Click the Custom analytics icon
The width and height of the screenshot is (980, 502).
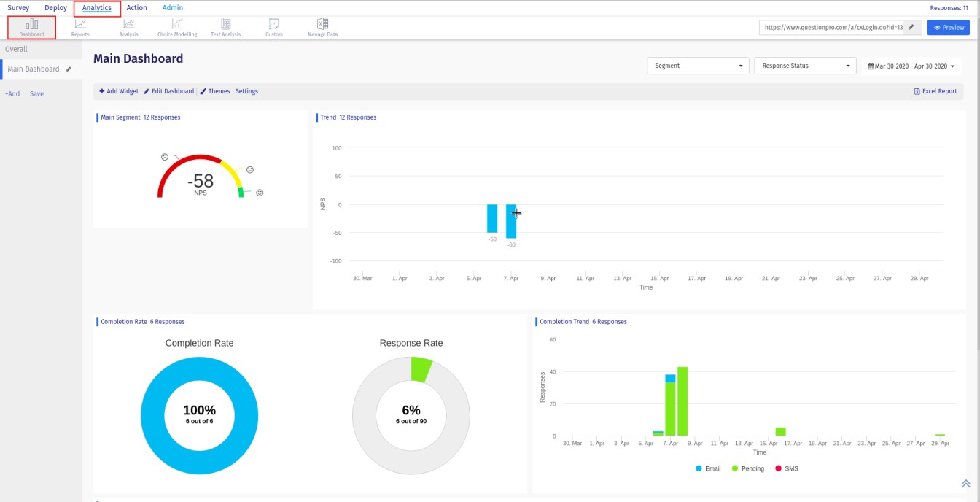[274, 27]
